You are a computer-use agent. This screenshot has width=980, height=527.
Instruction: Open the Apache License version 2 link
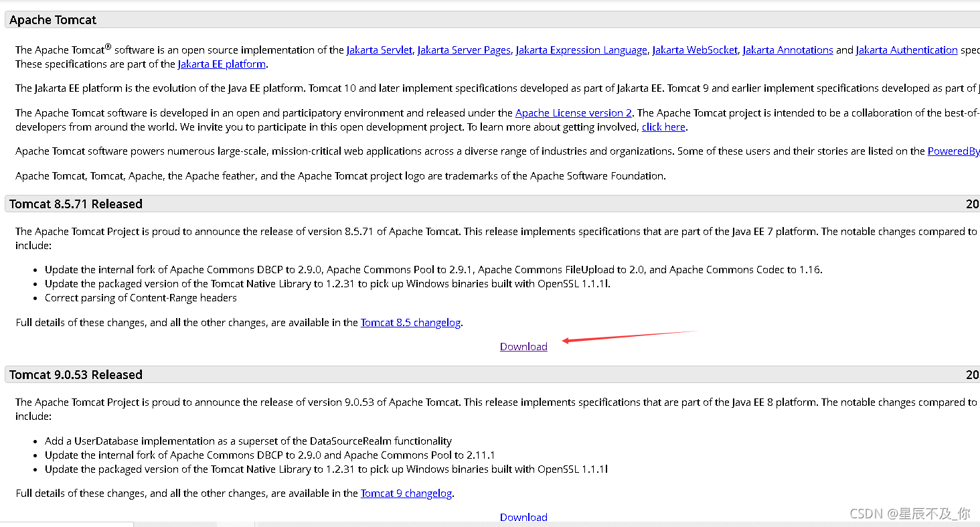[573, 113]
